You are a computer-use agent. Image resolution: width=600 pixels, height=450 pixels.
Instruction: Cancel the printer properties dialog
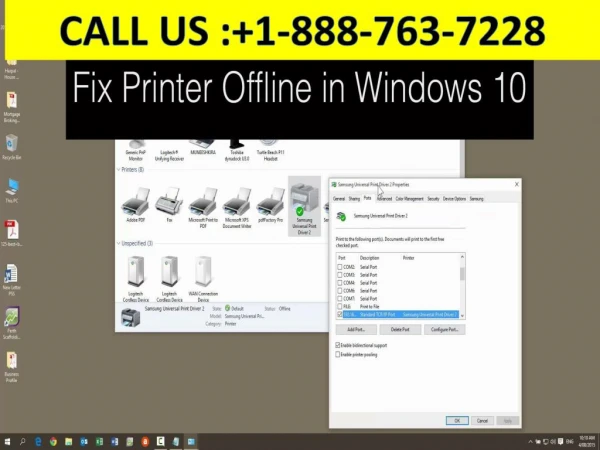click(482, 421)
